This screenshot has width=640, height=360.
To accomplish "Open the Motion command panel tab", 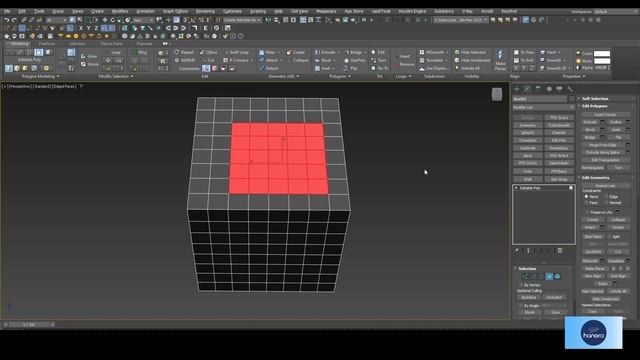I will click(x=549, y=89).
